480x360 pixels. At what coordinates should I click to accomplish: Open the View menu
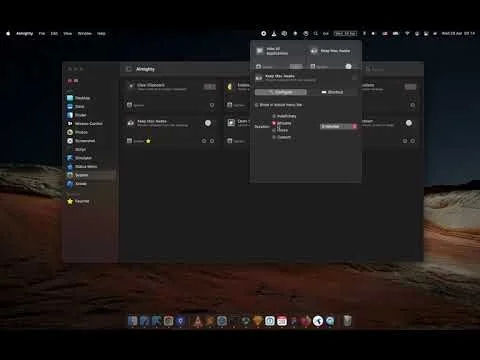68,33
